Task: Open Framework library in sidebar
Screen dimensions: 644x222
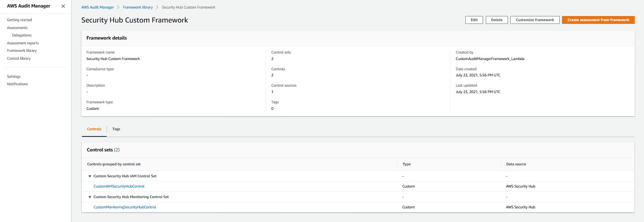Action: click(x=22, y=50)
